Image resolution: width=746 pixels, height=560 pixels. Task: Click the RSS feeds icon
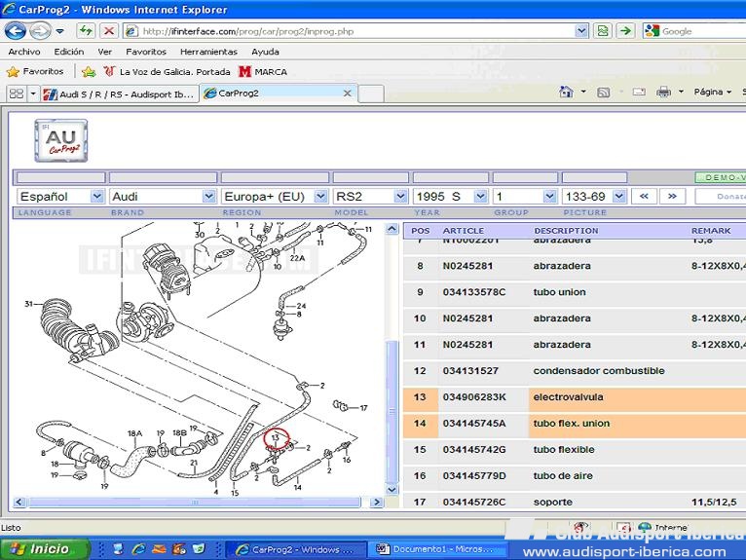(x=603, y=93)
